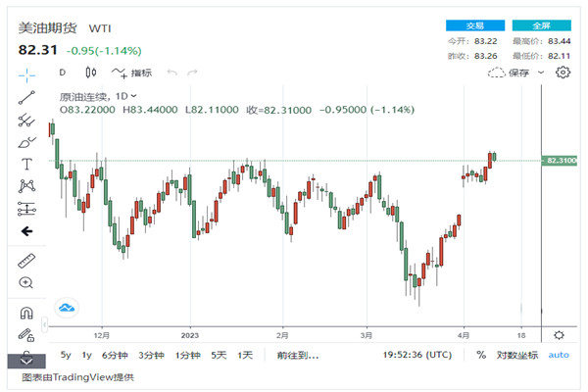Toggle lock all drawing tools
Image resolution: width=588 pixels, height=392 pixels.
pos(26,334)
